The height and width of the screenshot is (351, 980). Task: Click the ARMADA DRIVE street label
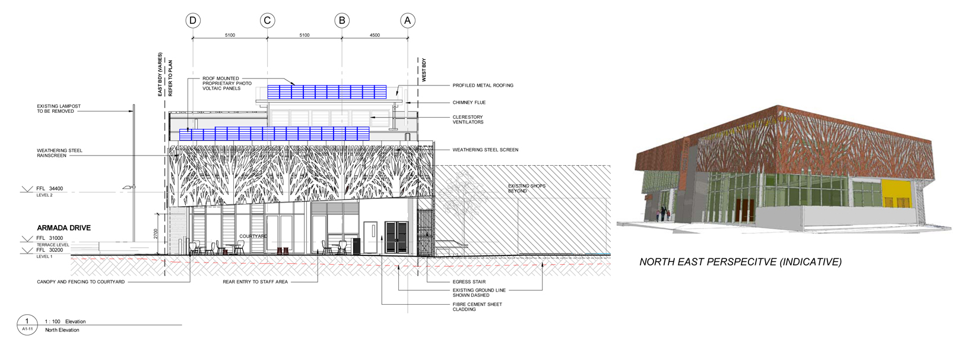click(x=64, y=228)
